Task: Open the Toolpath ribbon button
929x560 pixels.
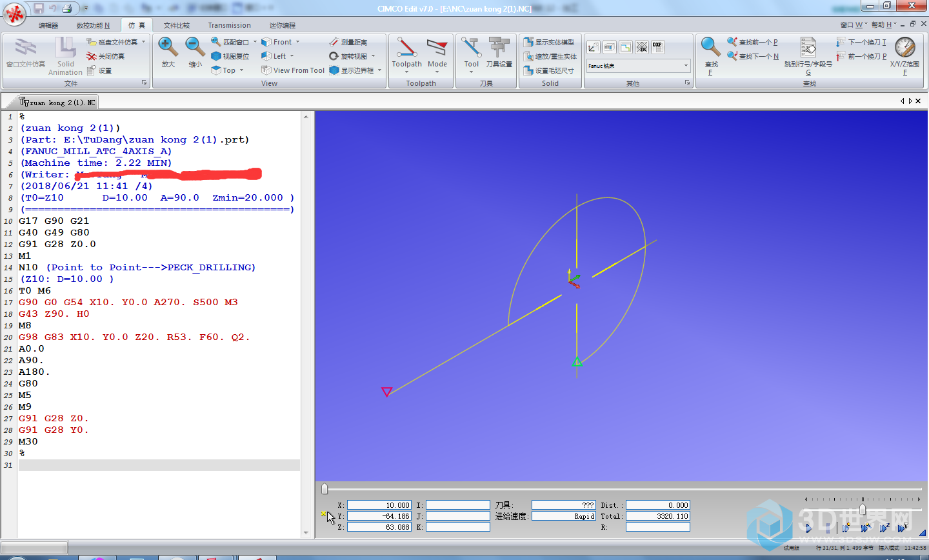Action: coord(407,54)
